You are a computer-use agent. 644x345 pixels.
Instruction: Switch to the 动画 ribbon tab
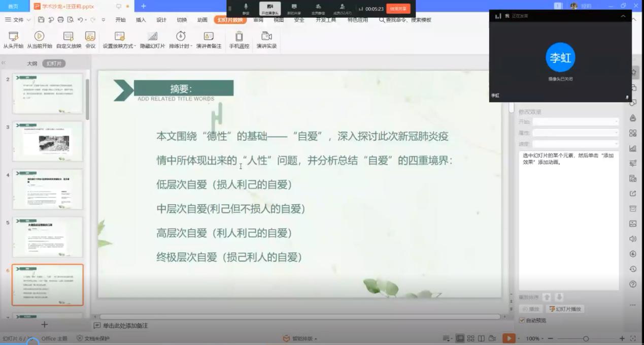(202, 20)
